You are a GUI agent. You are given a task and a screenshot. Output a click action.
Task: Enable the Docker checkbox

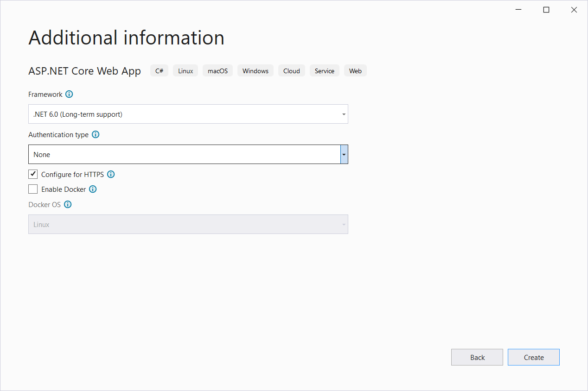tap(33, 189)
